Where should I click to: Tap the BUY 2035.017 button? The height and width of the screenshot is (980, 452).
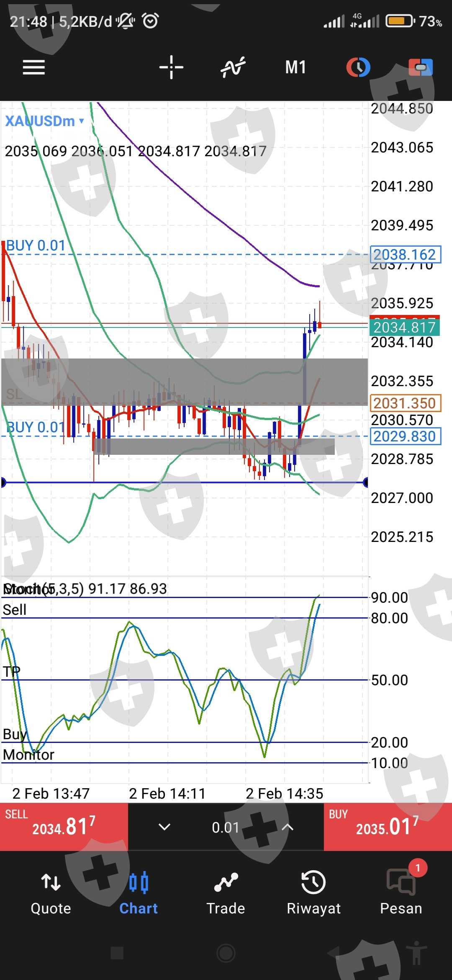click(388, 826)
